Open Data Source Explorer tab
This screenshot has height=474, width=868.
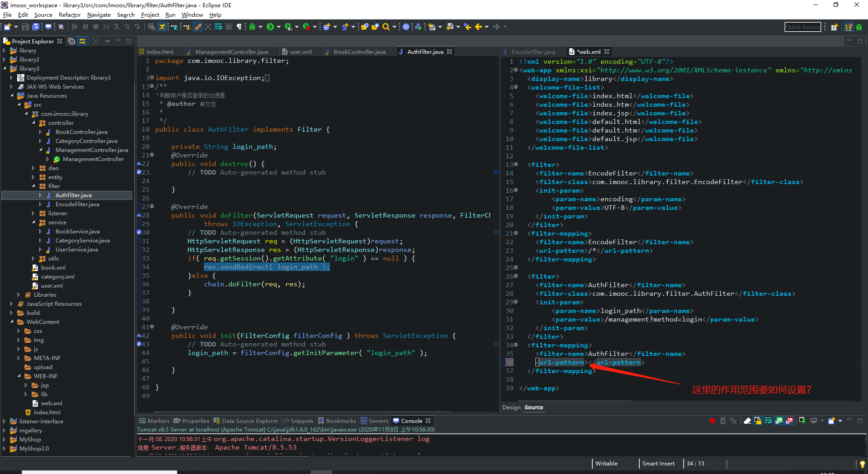pyautogui.click(x=246, y=421)
